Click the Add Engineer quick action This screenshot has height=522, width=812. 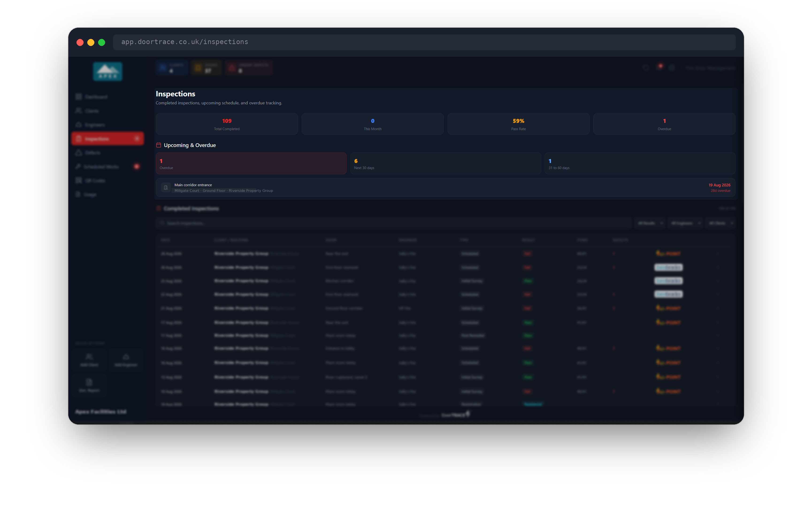coord(126,360)
